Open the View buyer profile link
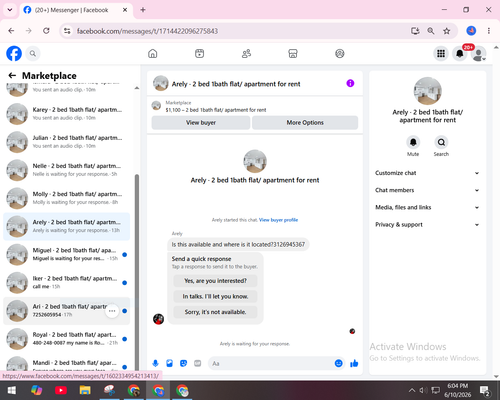This screenshot has width=500, height=400. point(278,220)
